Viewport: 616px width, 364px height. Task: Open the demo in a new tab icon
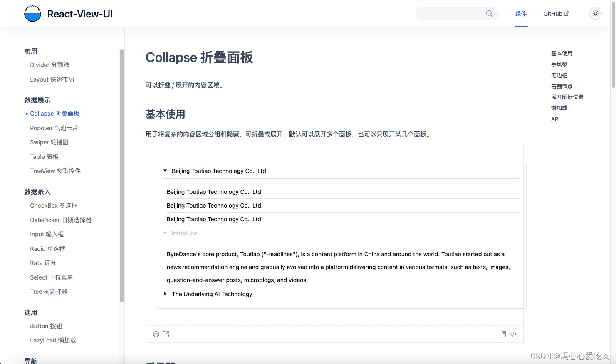166,334
